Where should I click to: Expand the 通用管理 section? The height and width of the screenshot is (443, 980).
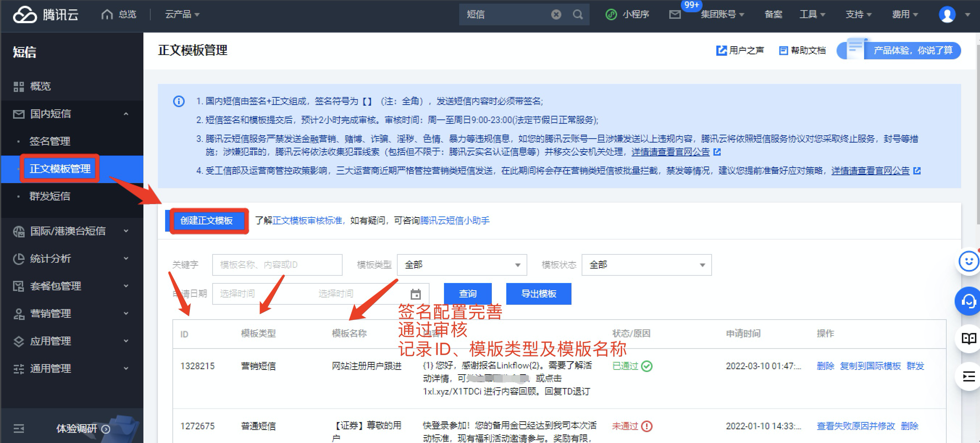click(x=126, y=368)
